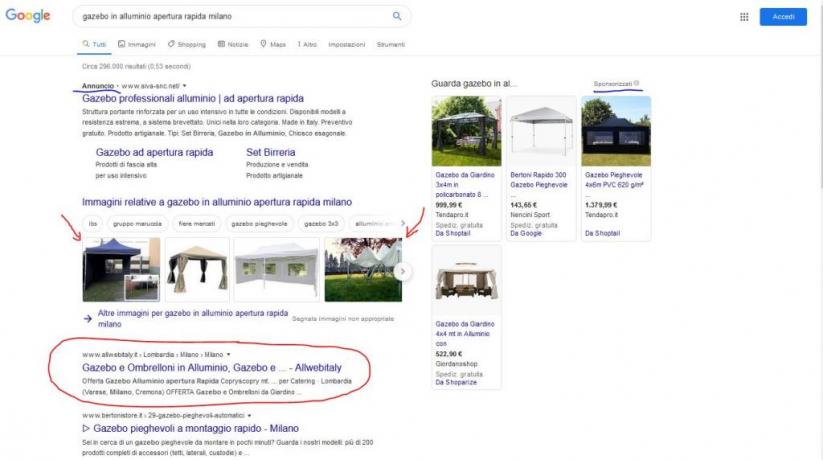Click Da Shoptail under 1.379,99 € product
This screenshot has height=460, width=823.
tap(602, 233)
